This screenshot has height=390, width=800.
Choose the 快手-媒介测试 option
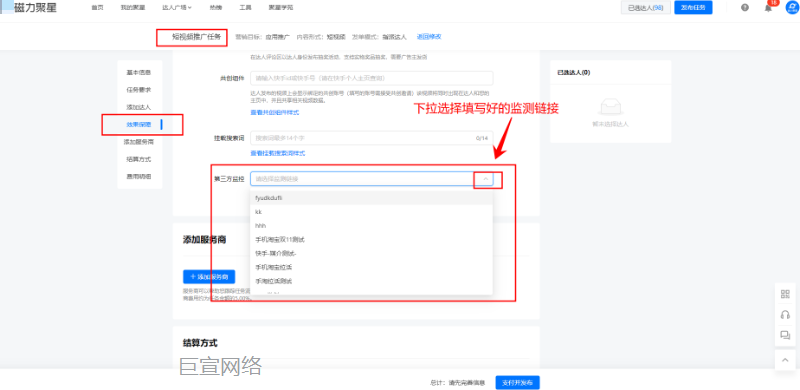tap(371, 253)
